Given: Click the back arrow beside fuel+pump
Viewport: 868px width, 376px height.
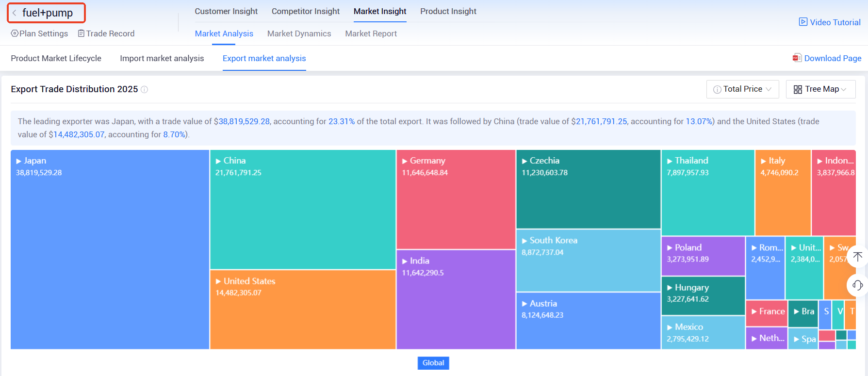Looking at the screenshot, I should (15, 13).
